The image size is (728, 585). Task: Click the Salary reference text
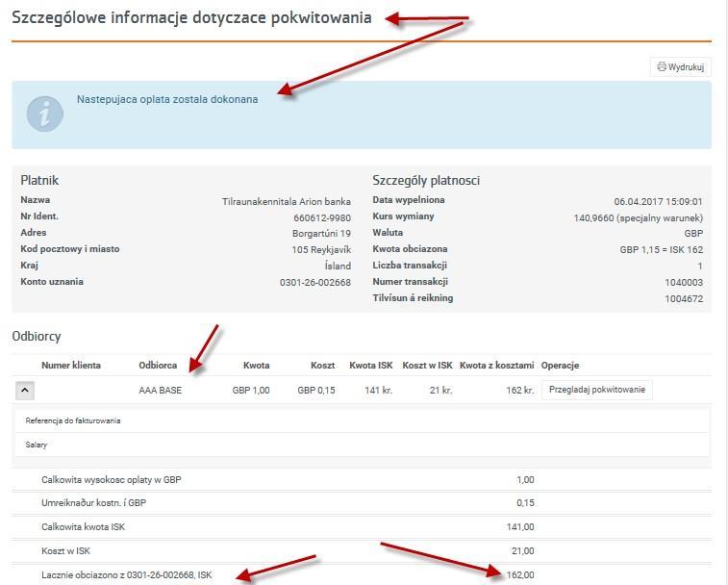37,445
